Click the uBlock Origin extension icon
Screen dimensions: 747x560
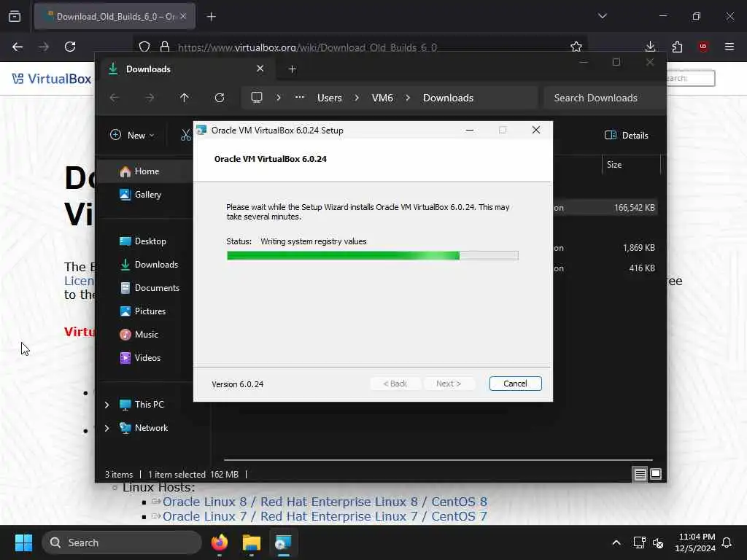tap(703, 47)
